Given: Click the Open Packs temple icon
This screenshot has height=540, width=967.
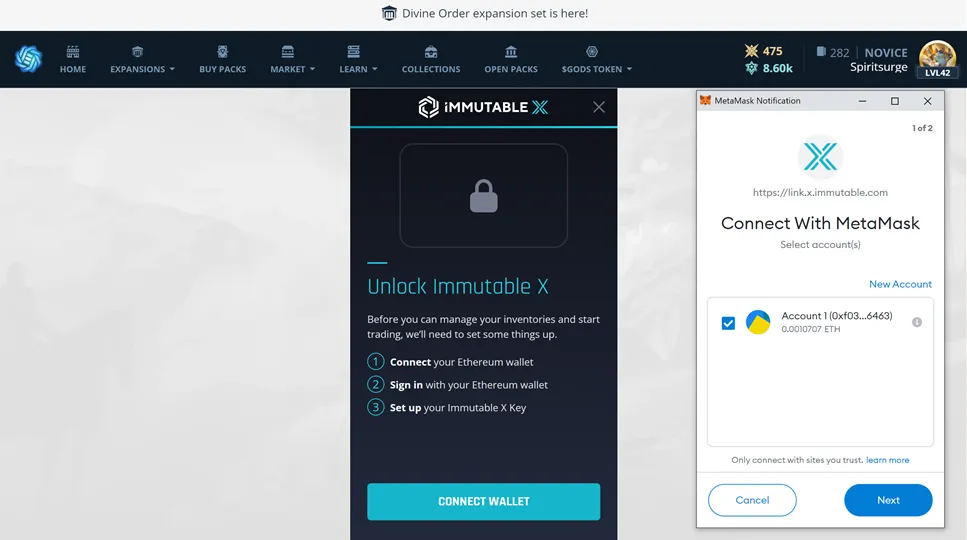Looking at the screenshot, I should (511, 51).
